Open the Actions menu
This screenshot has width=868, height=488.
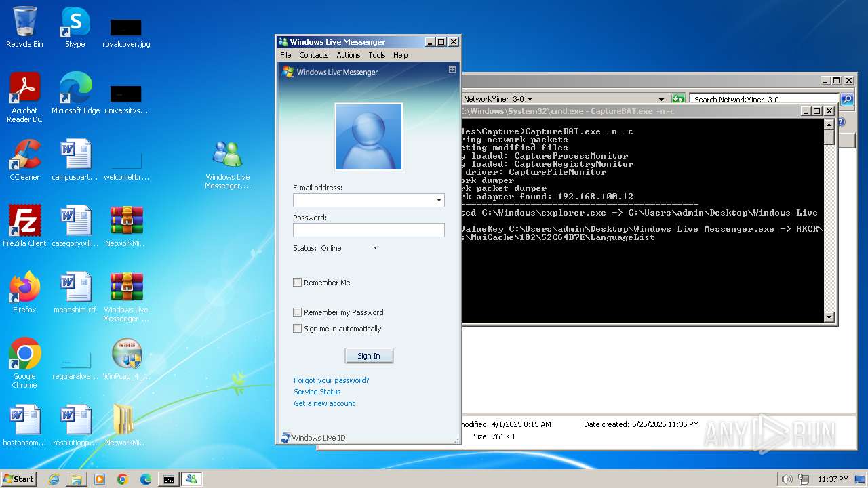[349, 55]
